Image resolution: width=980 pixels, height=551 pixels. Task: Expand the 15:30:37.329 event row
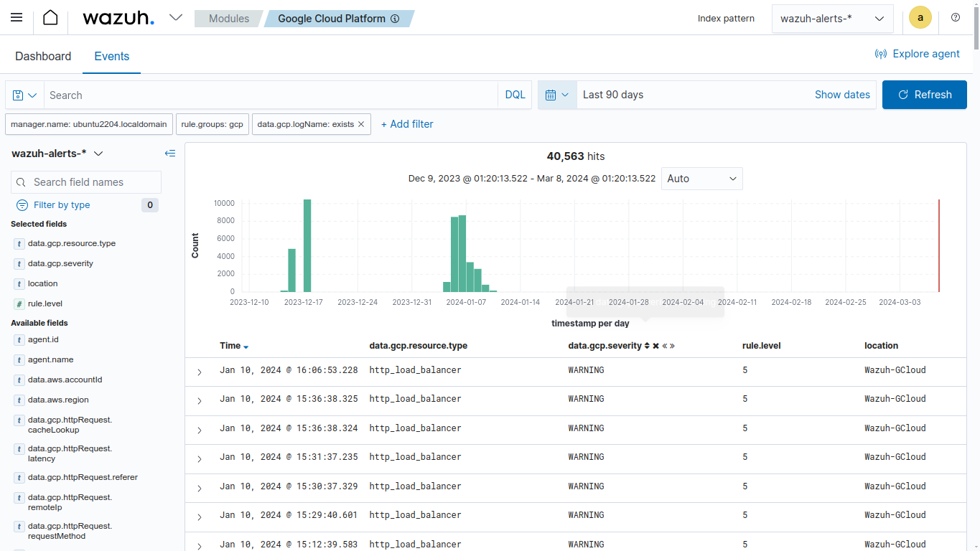coord(200,488)
